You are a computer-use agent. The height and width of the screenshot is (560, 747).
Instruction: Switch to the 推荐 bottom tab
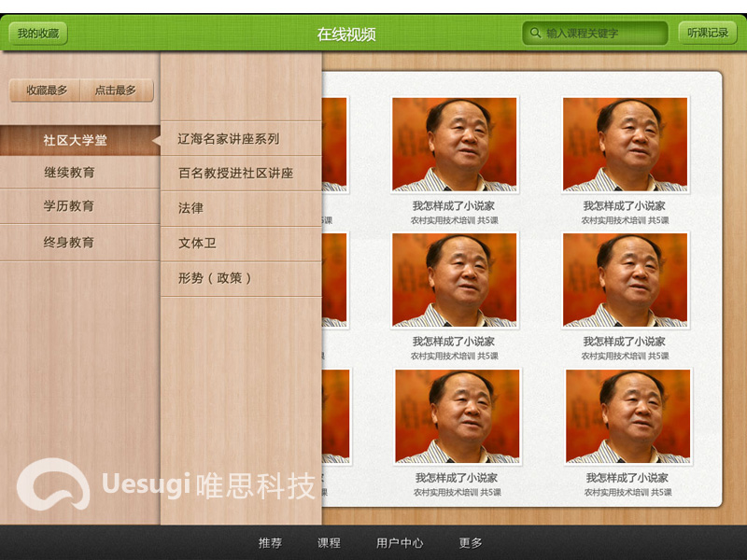pos(271,542)
